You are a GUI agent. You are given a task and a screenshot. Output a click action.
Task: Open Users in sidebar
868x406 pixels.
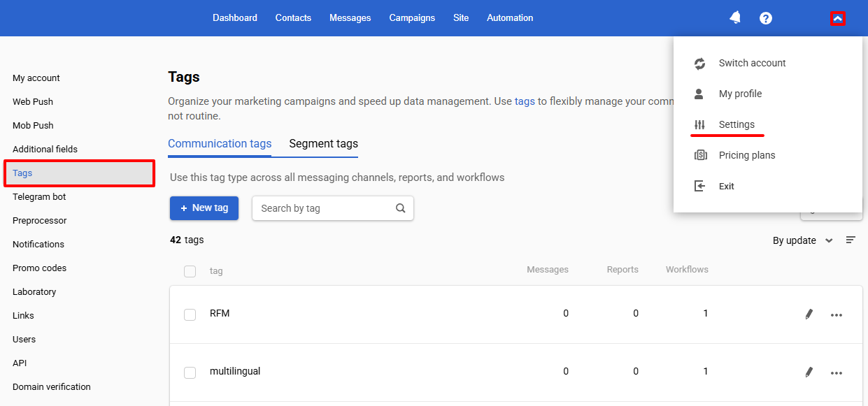coord(24,340)
